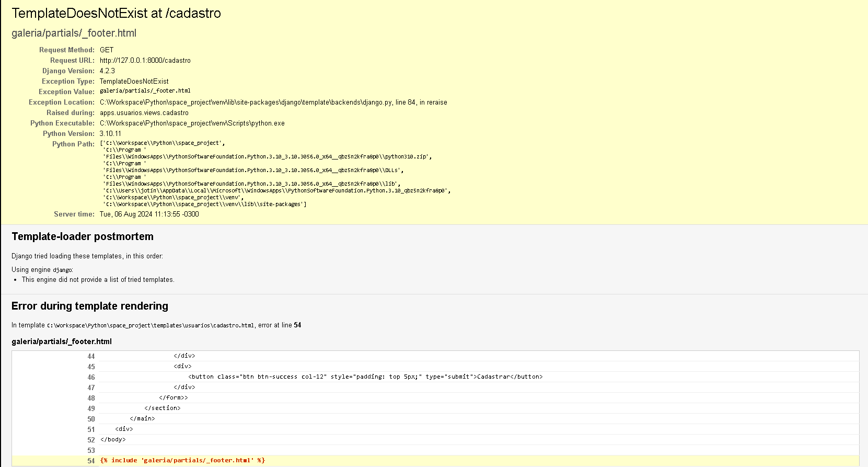Screen dimensions: 868x467
Task: Click code line 47 '</div>'
Action: [x=184, y=387]
